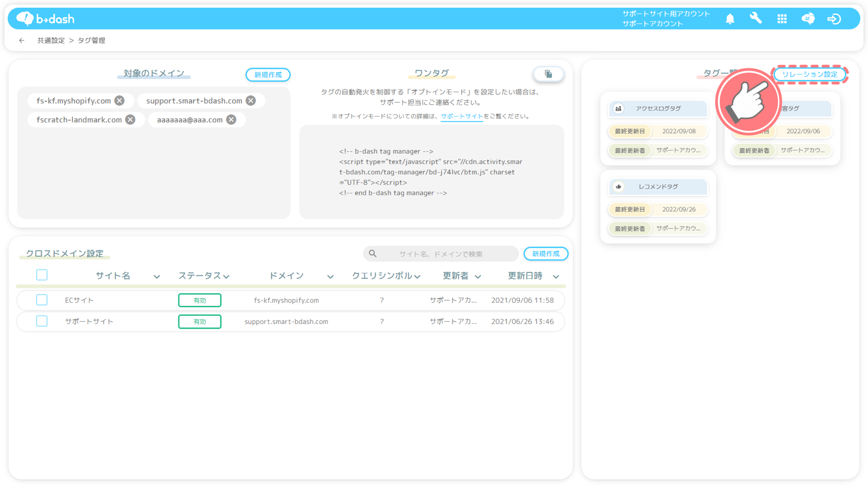The image size is (868, 488).
Task: Sort by ステータス column arrow
Action: [x=226, y=276]
